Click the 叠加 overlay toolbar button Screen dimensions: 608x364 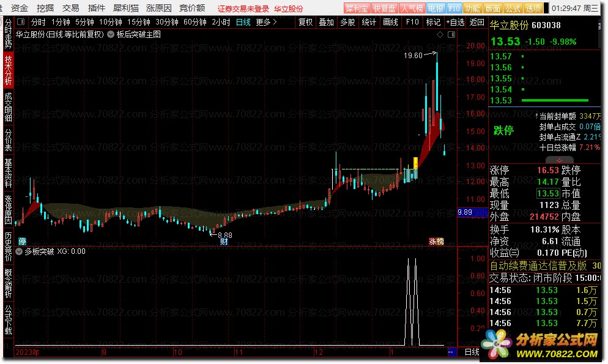coord(327,22)
